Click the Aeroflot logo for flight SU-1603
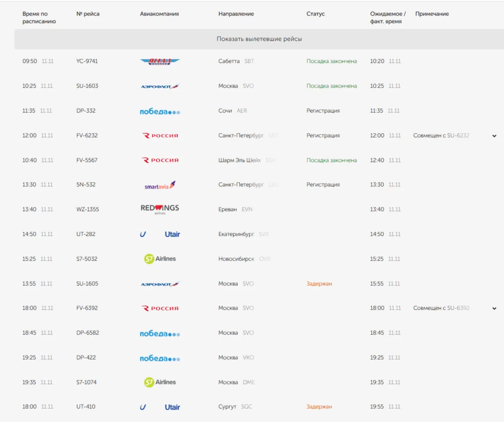Image resolution: width=504 pixels, height=422 pixels. click(x=160, y=86)
